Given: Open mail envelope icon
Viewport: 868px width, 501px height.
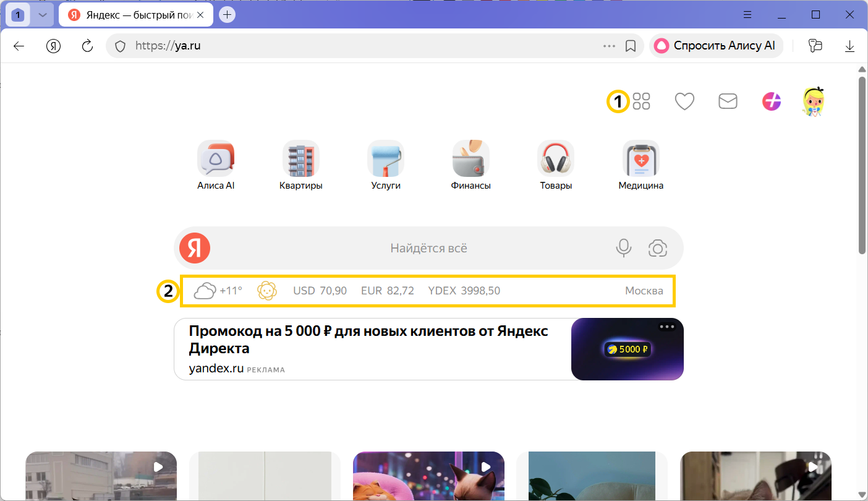Looking at the screenshot, I should click(x=728, y=101).
